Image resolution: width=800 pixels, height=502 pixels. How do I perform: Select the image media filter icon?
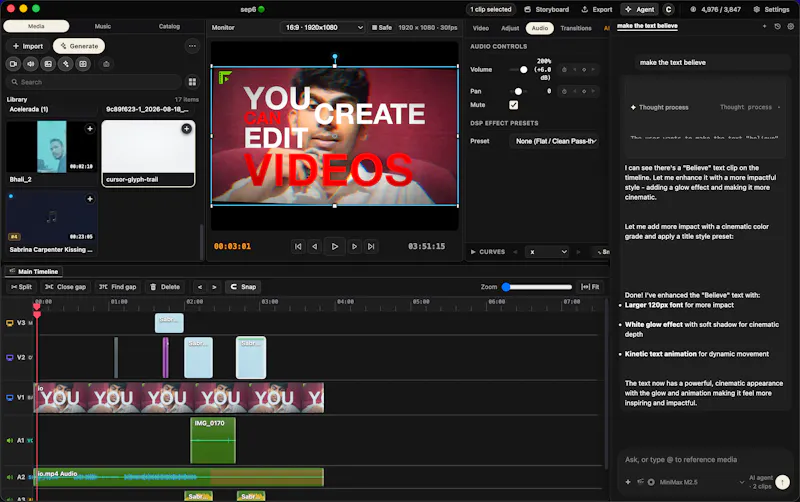click(48, 64)
